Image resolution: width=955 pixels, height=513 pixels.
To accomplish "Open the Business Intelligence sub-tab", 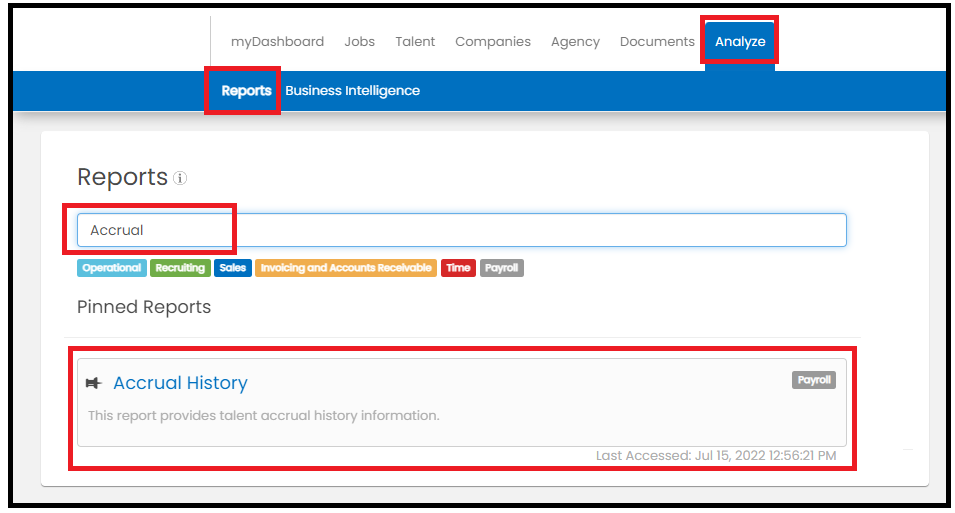I will pos(353,91).
